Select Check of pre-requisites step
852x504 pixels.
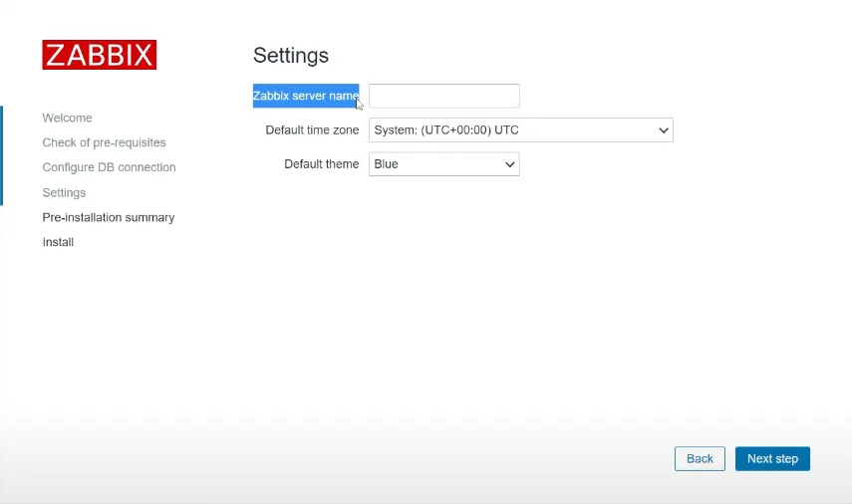pos(104,143)
